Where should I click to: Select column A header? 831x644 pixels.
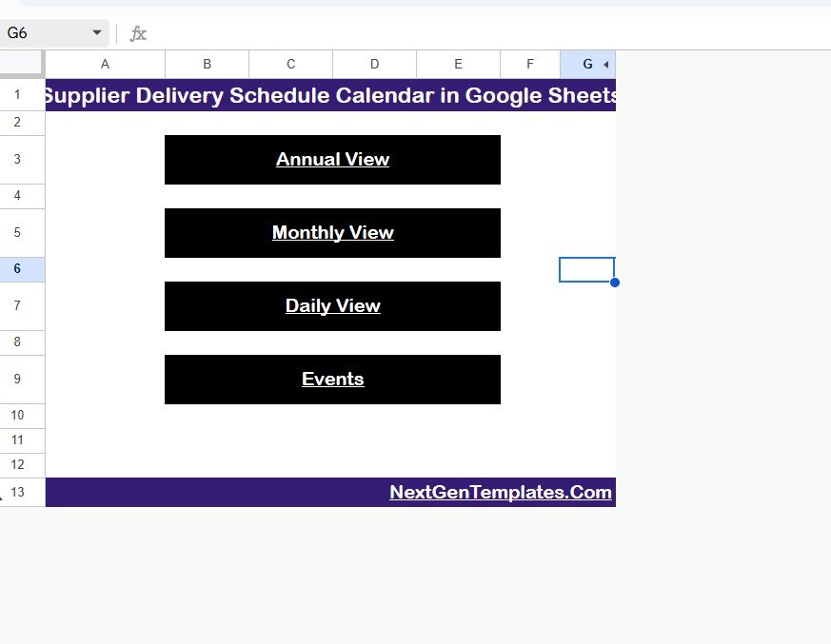click(105, 64)
